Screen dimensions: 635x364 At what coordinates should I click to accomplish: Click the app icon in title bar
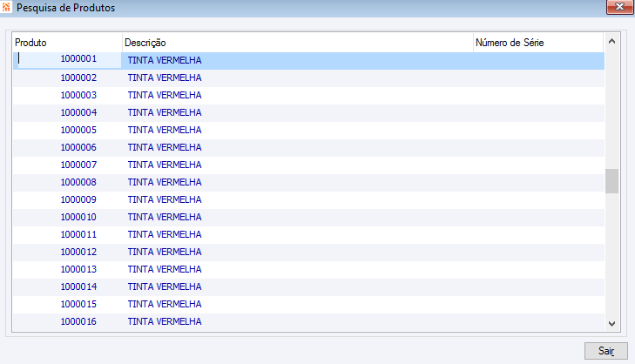6,7
